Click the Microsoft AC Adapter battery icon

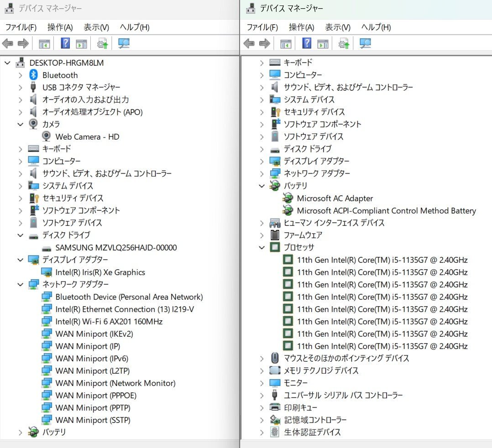pos(288,198)
